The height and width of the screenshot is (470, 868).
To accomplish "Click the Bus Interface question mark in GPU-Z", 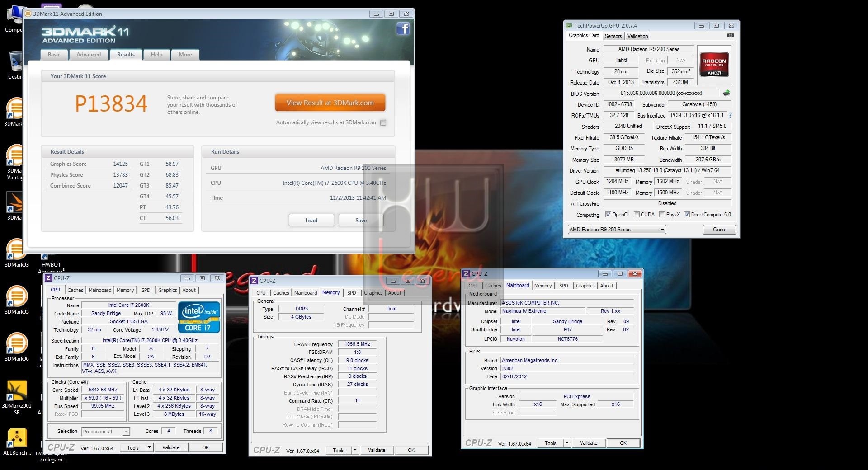I will pos(730,115).
